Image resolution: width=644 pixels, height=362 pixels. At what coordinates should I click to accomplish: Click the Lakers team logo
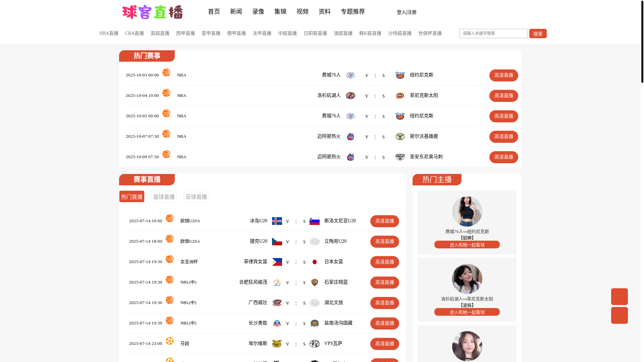[x=351, y=96]
